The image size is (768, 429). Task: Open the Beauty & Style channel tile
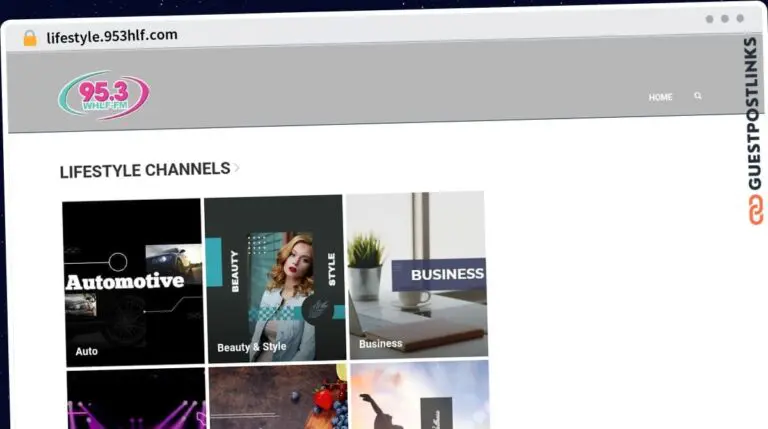(275, 279)
